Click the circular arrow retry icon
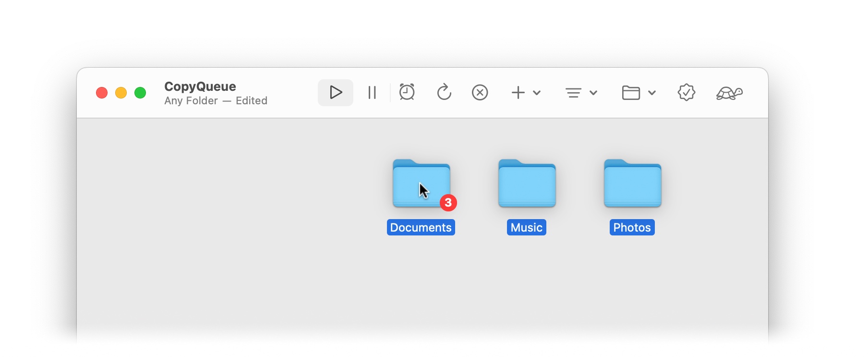 pos(444,92)
